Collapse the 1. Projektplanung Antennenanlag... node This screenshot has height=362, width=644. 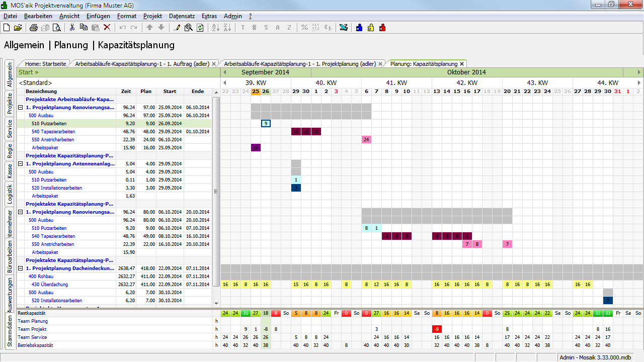[x=20, y=164]
